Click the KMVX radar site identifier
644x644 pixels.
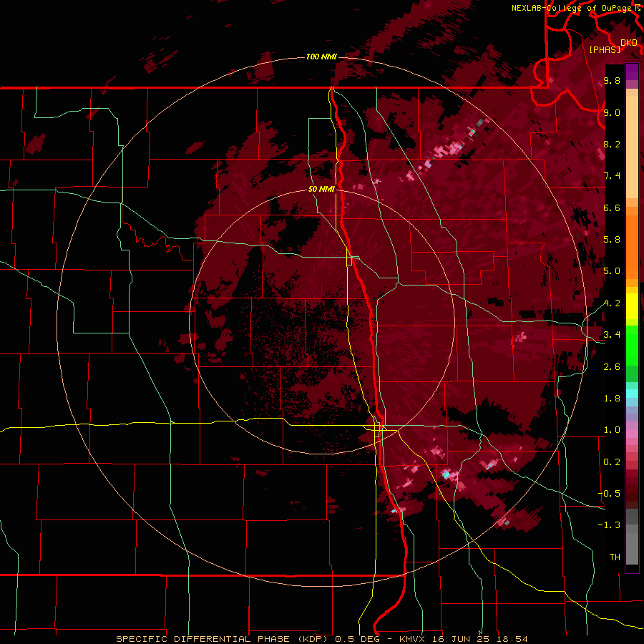411,639
